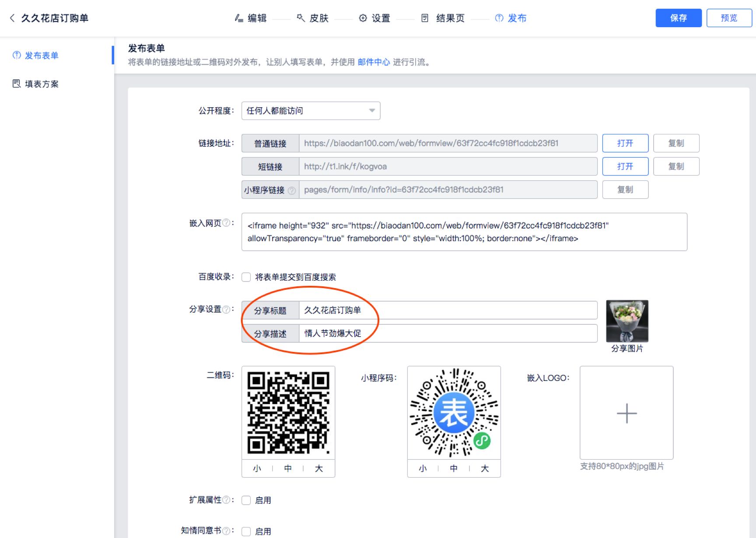Click the 分享图片 flower thumbnail

click(626, 321)
